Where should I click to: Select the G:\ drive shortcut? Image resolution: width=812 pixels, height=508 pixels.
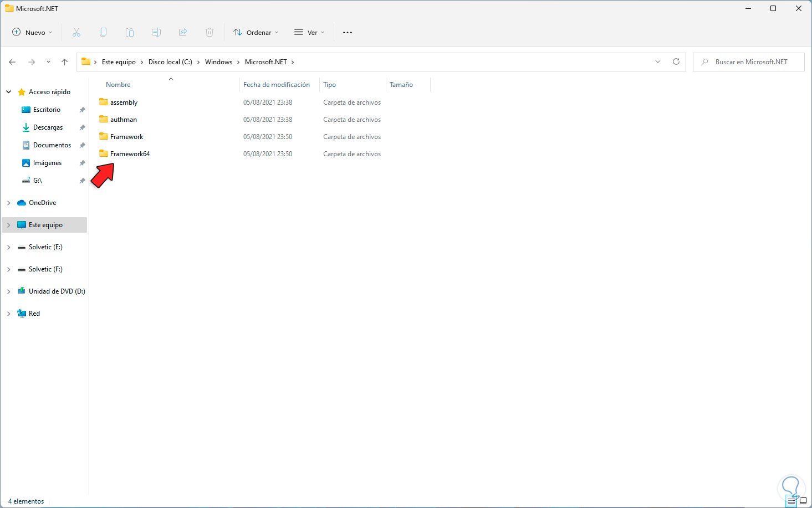click(x=38, y=181)
